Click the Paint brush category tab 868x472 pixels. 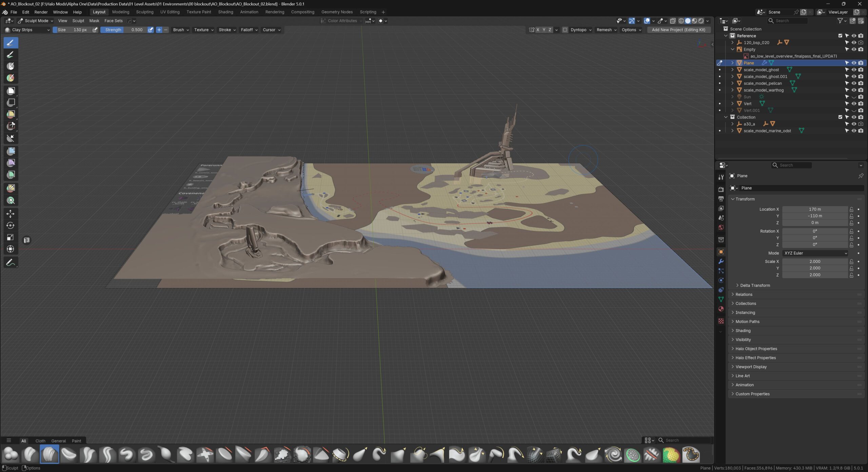[x=76, y=441]
